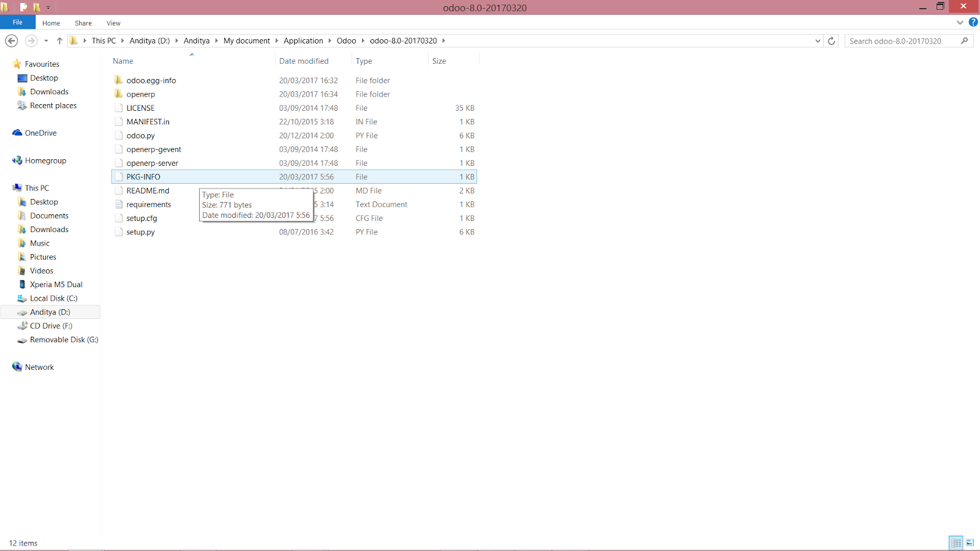Open the chevron after Odoo breadcrumb

click(363, 41)
